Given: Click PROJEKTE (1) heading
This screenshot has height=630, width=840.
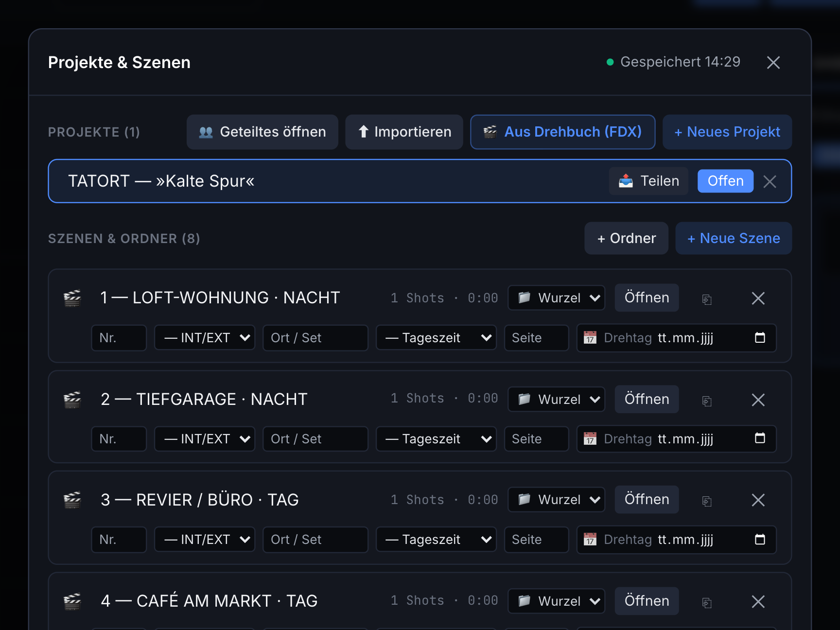Looking at the screenshot, I should 94,132.
